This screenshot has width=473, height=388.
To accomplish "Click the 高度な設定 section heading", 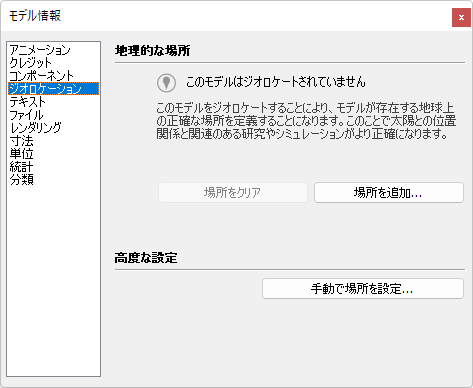I will point(146,258).
